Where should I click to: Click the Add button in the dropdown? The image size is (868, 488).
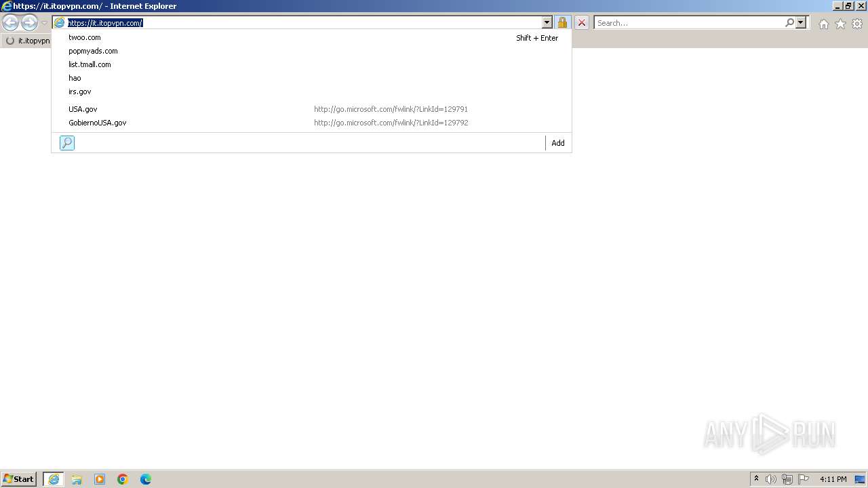pyautogui.click(x=558, y=143)
